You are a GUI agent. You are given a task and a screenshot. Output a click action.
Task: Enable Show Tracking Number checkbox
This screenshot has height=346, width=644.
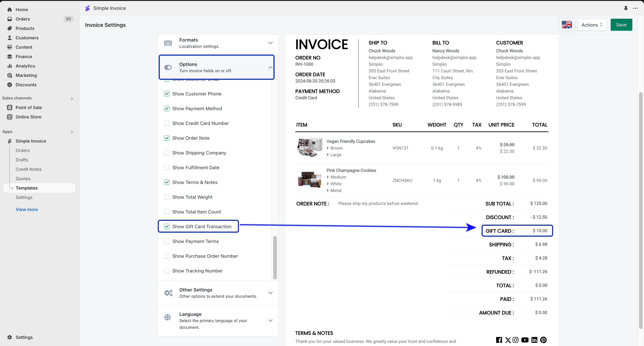167,271
